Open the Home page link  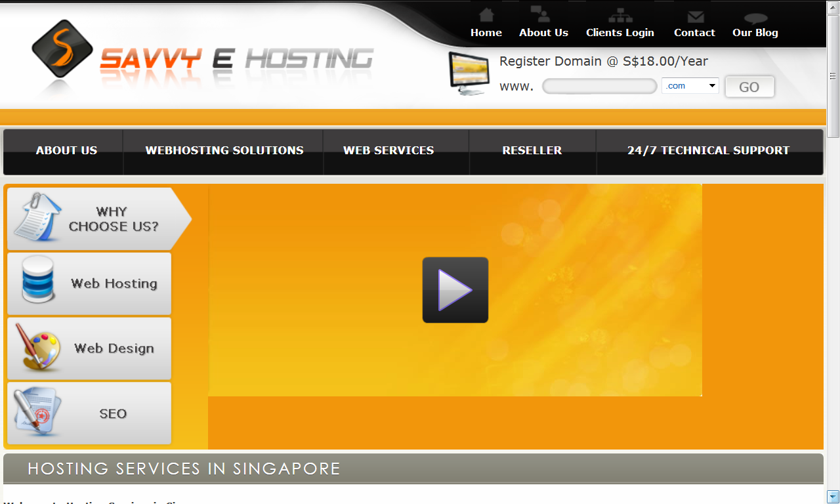[x=486, y=33]
